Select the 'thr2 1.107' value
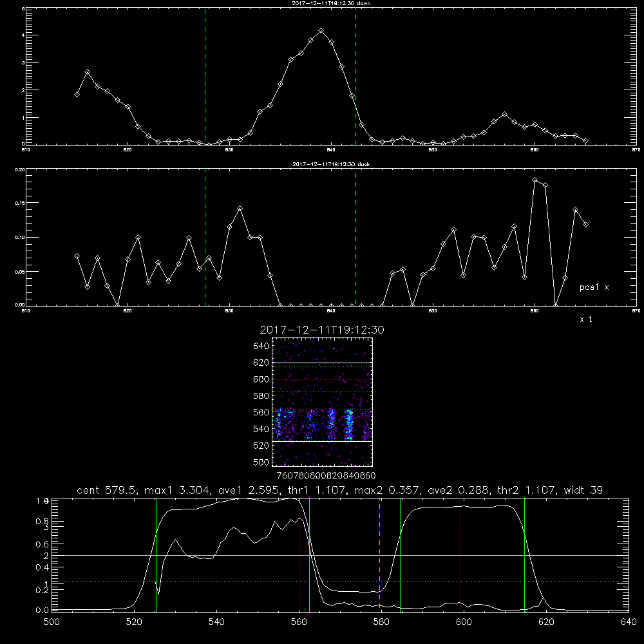 [x=527, y=490]
